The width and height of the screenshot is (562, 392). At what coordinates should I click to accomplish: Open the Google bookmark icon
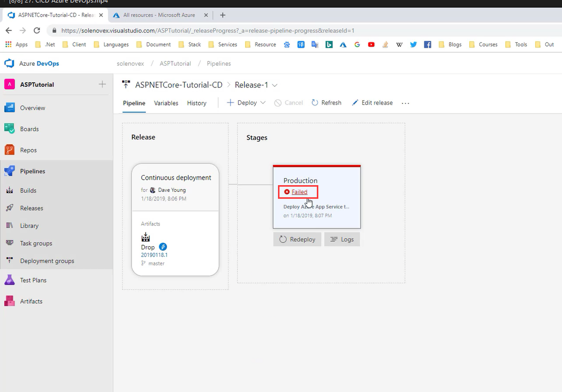coord(357,44)
